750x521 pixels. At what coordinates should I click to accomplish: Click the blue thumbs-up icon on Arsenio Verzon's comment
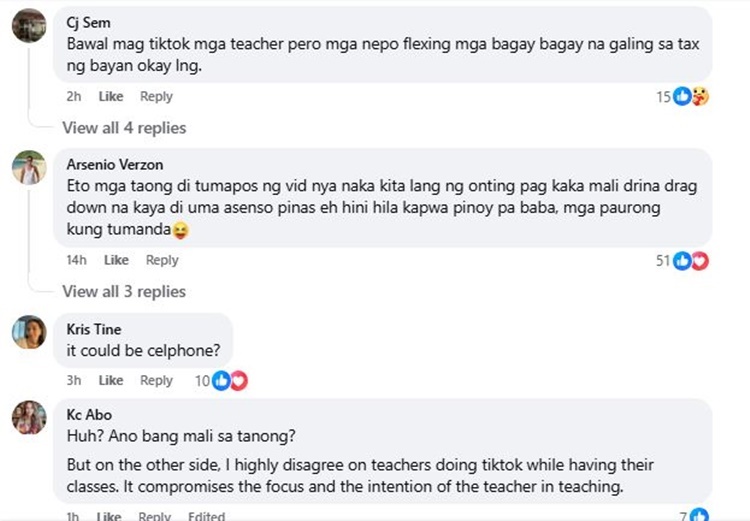[682, 261]
